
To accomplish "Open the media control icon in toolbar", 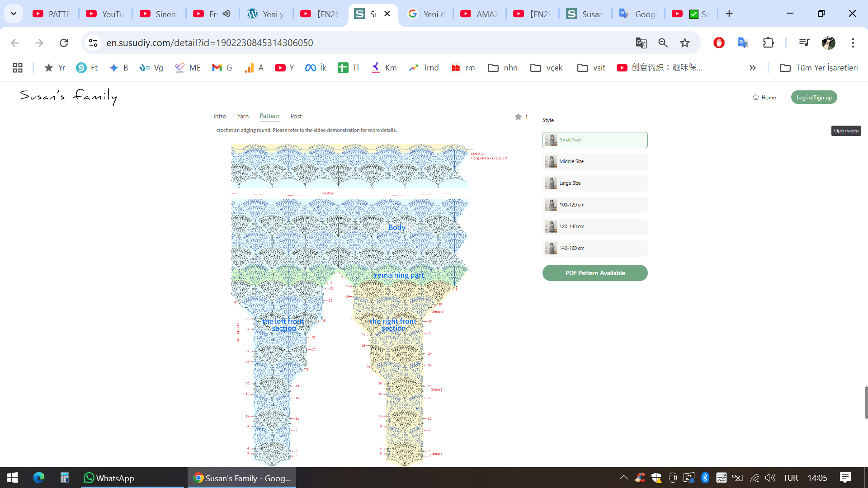I will point(804,43).
